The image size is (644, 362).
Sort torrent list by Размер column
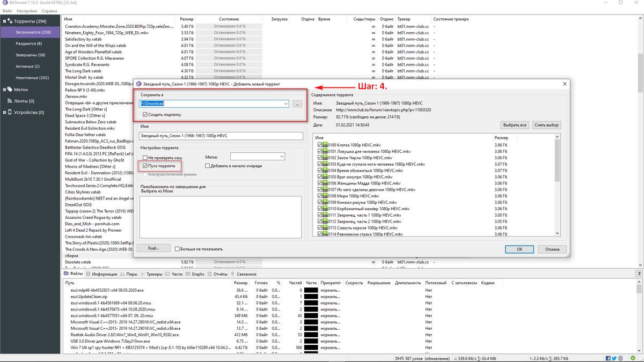pyautogui.click(x=187, y=19)
